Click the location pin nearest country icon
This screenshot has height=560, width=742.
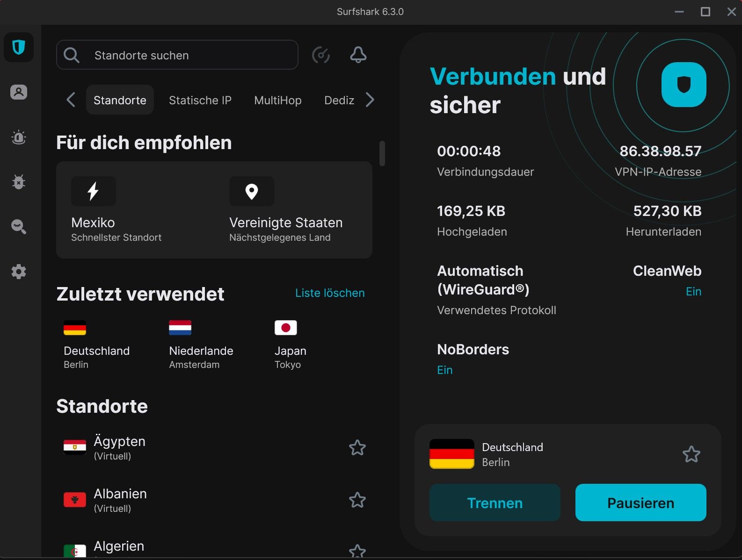252,191
